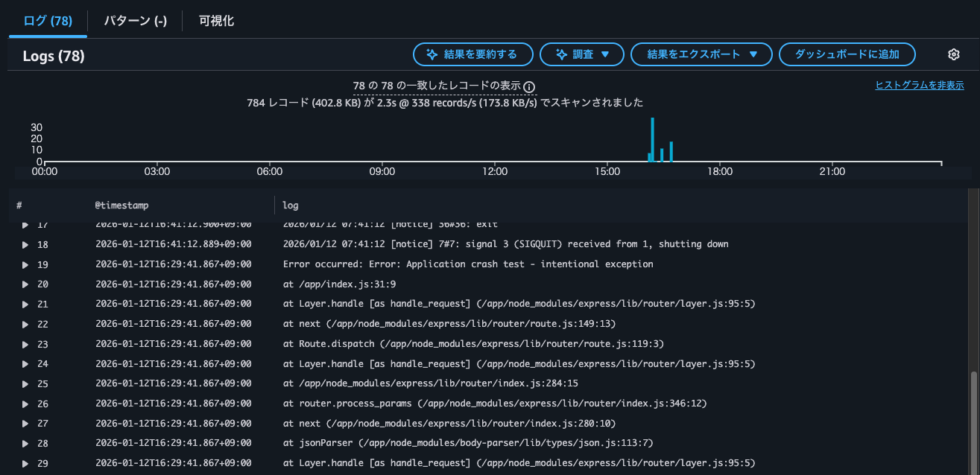Click the 結果を要約する button

473,54
